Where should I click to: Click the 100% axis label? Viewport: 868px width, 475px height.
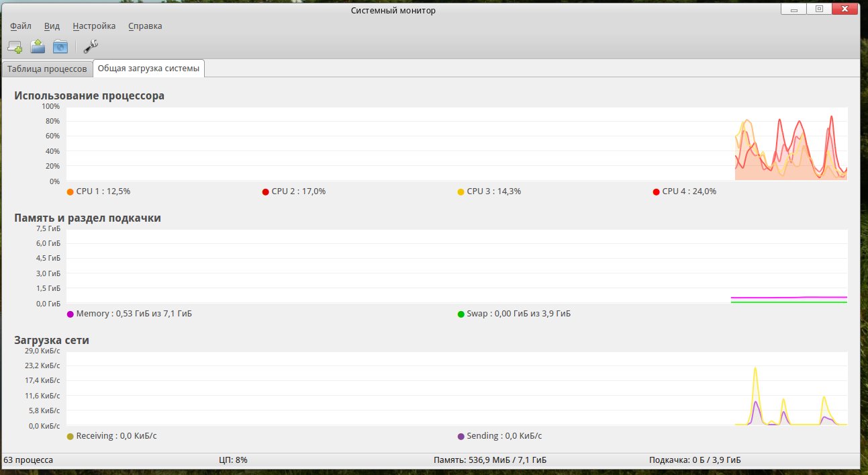[x=50, y=106]
